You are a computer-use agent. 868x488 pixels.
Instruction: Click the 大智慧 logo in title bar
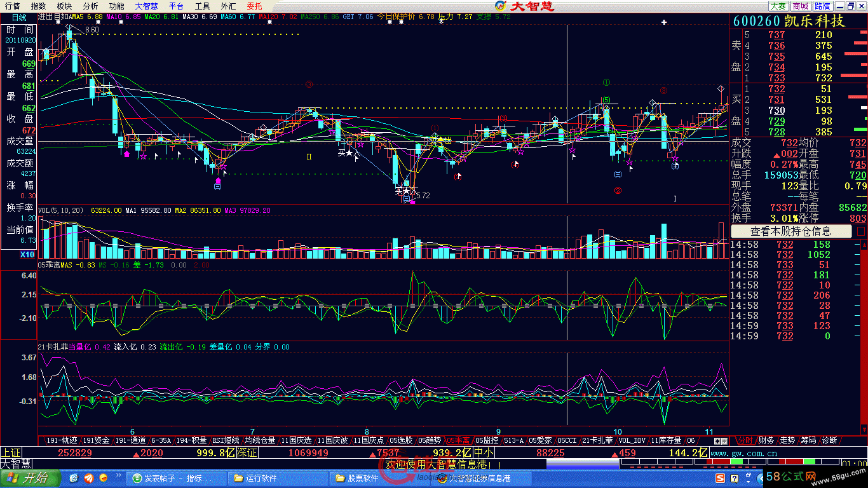click(524, 6)
